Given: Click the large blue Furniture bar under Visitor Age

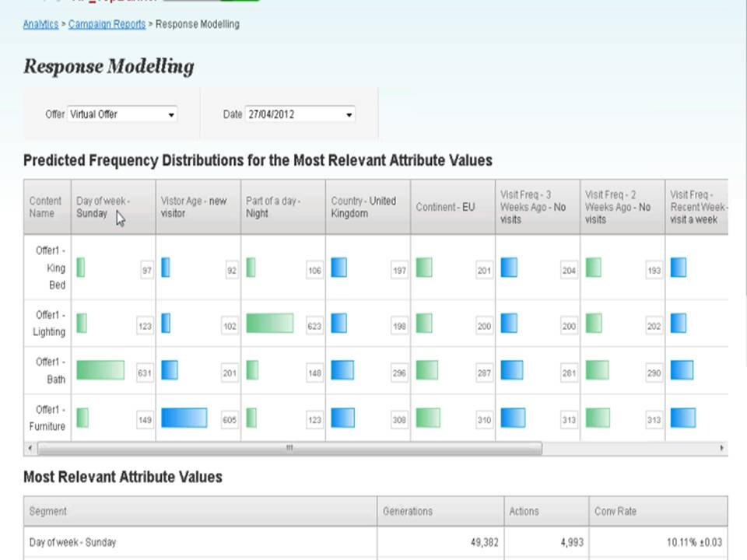Looking at the screenshot, I should pyautogui.click(x=184, y=418).
